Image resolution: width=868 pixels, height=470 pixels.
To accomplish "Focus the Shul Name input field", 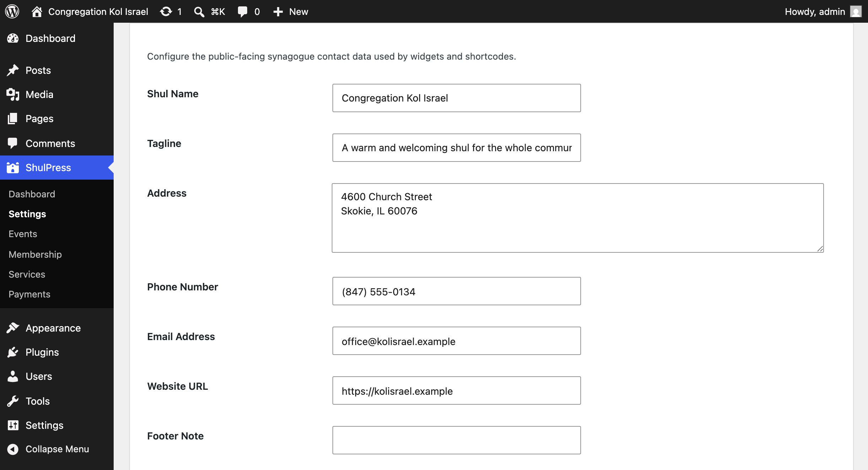I will [x=456, y=98].
